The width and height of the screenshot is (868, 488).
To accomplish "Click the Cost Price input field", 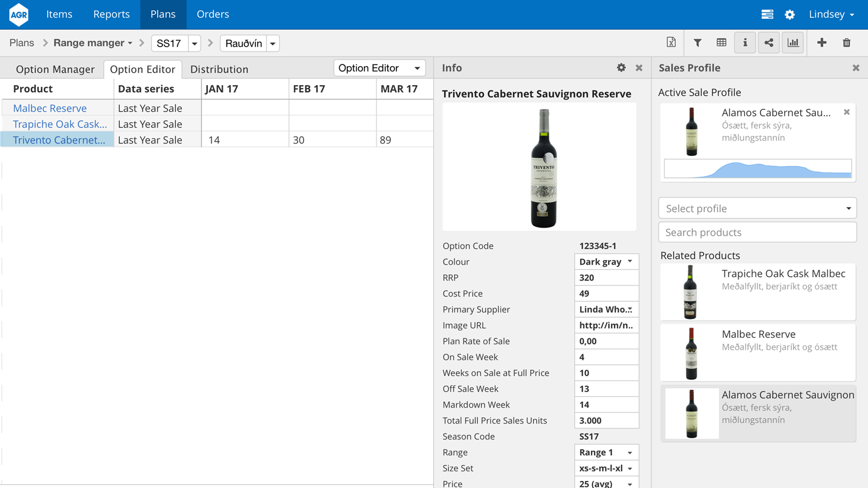I will [x=606, y=294].
